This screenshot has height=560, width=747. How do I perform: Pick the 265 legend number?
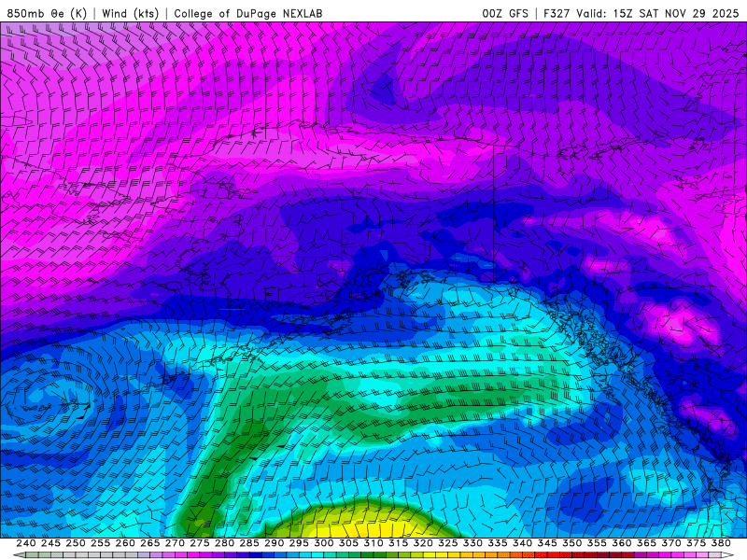tap(150, 543)
